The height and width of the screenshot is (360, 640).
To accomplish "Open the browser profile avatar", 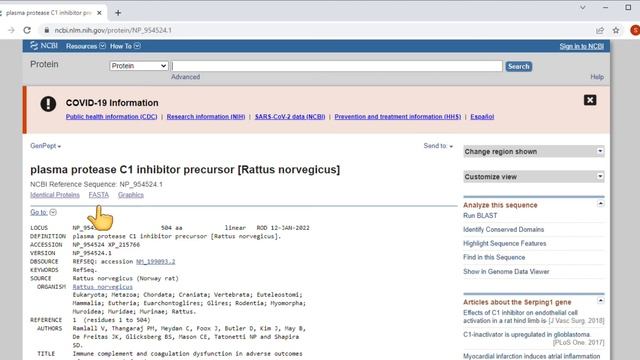I will (635, 30).
